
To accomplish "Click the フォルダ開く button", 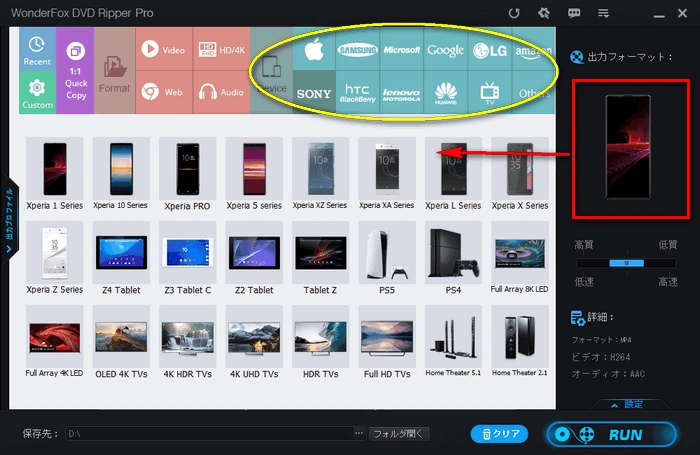I will coord(399,434).
